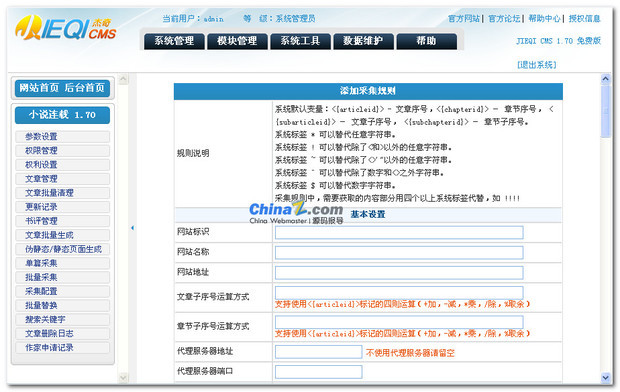Open the 数据维护 menu tab
The width and height of the screenshot is (620, 392).
coord(363,41)
